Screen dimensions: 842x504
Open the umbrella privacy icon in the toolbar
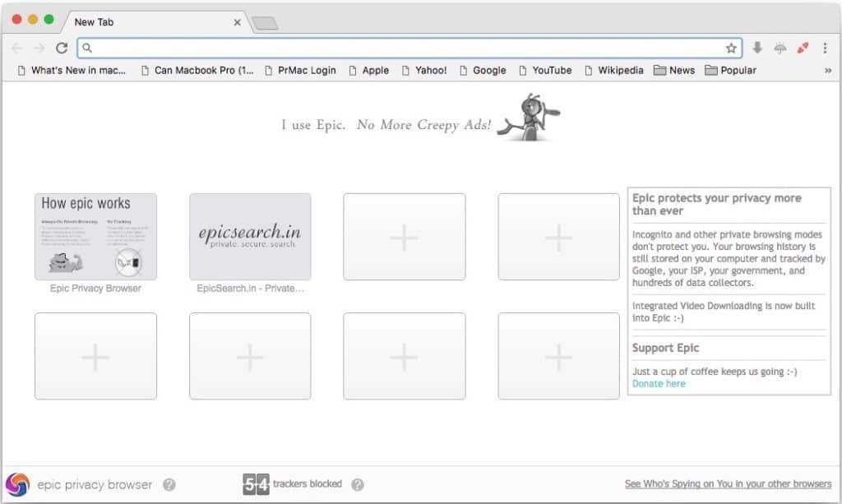pyautogui.click(x=780, y=49)
